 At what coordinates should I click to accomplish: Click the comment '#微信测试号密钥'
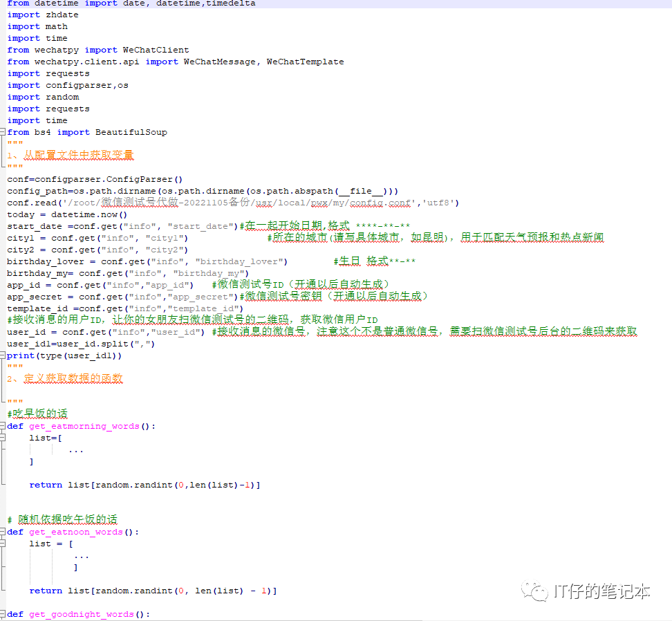pyautogui.click(x=333, y=296)
